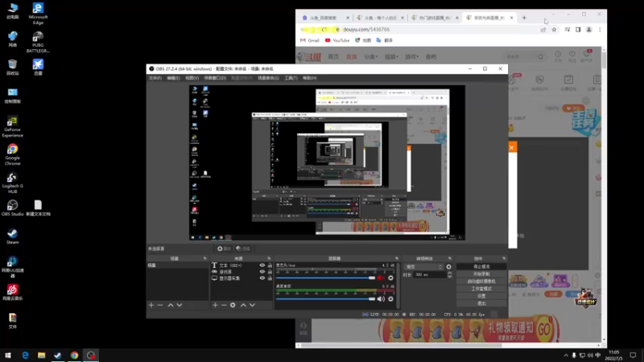Move scene up arrow in Scenes panel
The width and height of the screenshot is (644, 362).
171,305
